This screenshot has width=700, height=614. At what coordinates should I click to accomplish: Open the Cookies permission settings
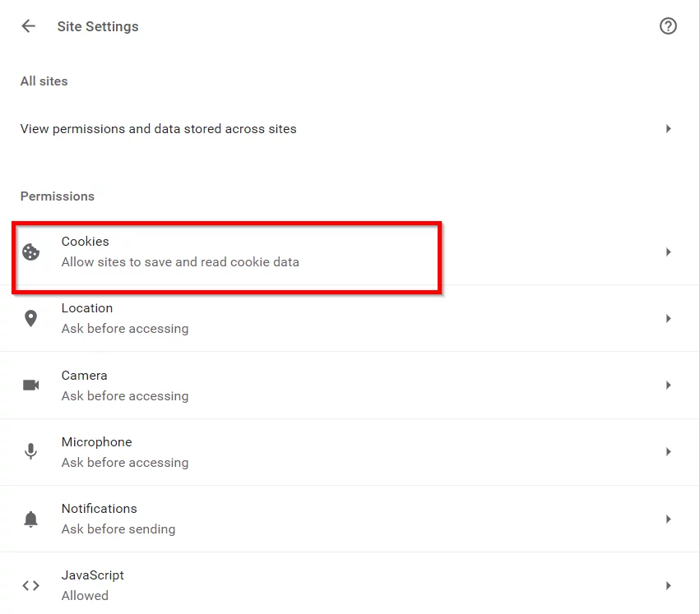(350, 252)
